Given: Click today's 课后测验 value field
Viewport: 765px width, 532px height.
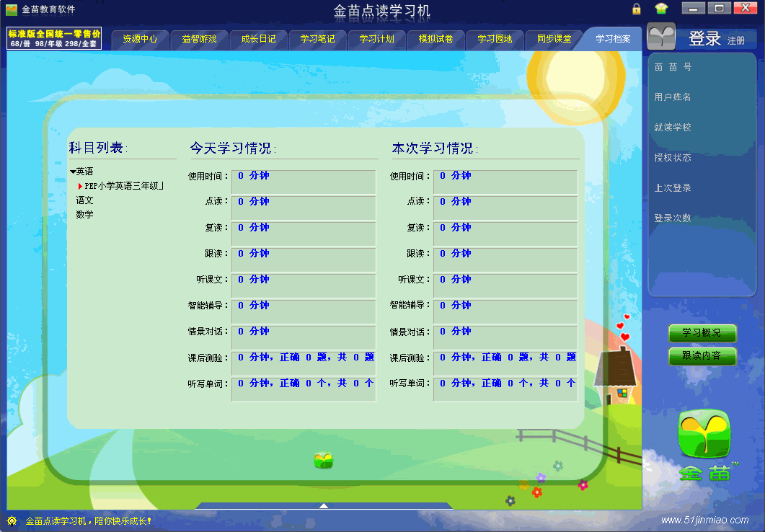Looking at the screenshot, I should [304, 364].
